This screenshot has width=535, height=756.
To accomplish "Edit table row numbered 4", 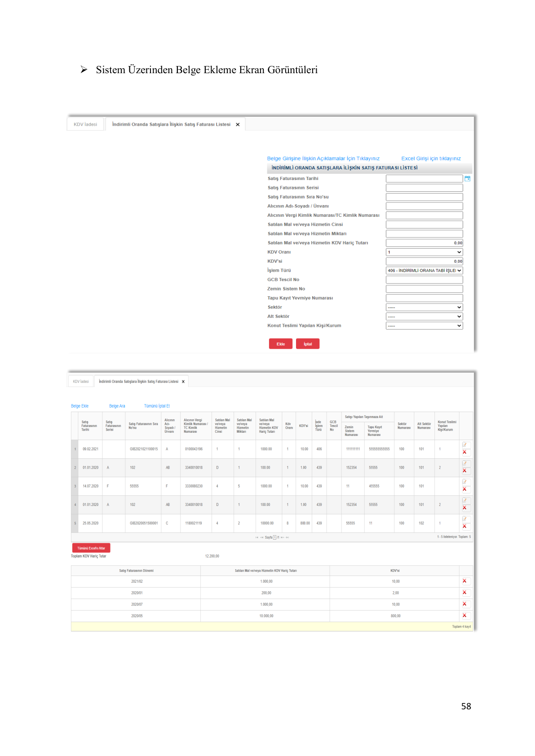I will (465, 501).
